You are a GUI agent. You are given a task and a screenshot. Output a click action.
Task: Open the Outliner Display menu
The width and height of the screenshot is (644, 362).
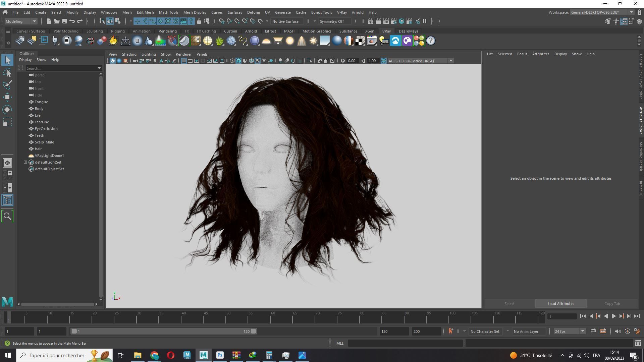pyautogui.click(x=25, y=60)
